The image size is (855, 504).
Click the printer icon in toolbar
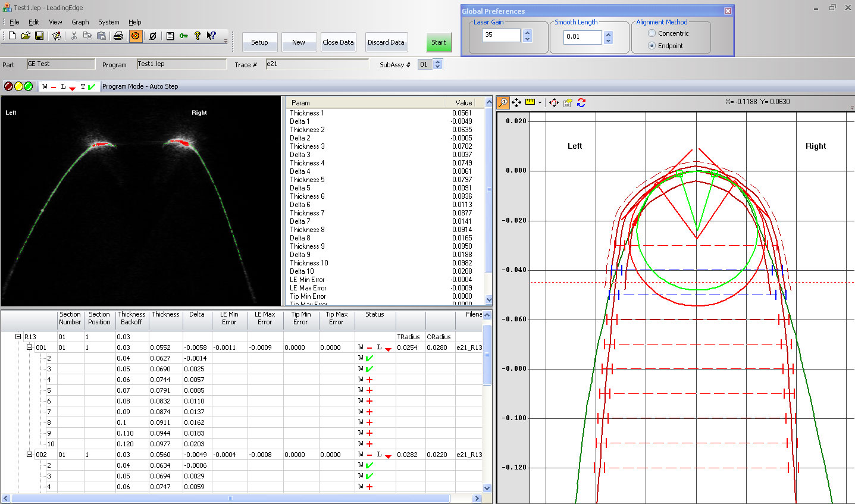118,36
